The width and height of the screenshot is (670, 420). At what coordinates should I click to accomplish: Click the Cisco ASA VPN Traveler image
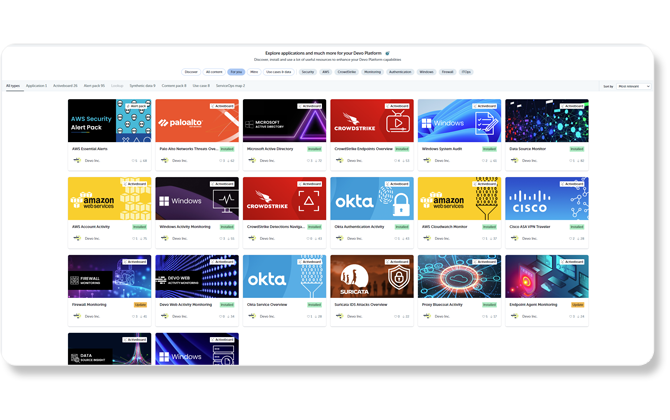[546, 198]
